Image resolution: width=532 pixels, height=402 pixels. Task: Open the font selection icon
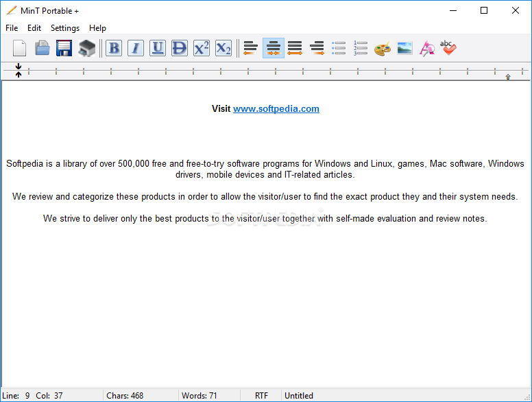[427, 48]
